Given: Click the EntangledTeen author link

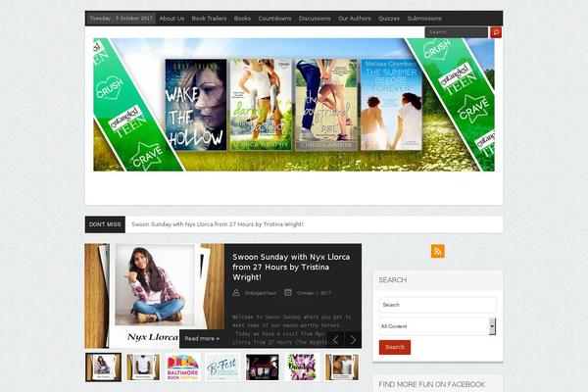Looking at the screenshot, I should [x=261, y=293].
